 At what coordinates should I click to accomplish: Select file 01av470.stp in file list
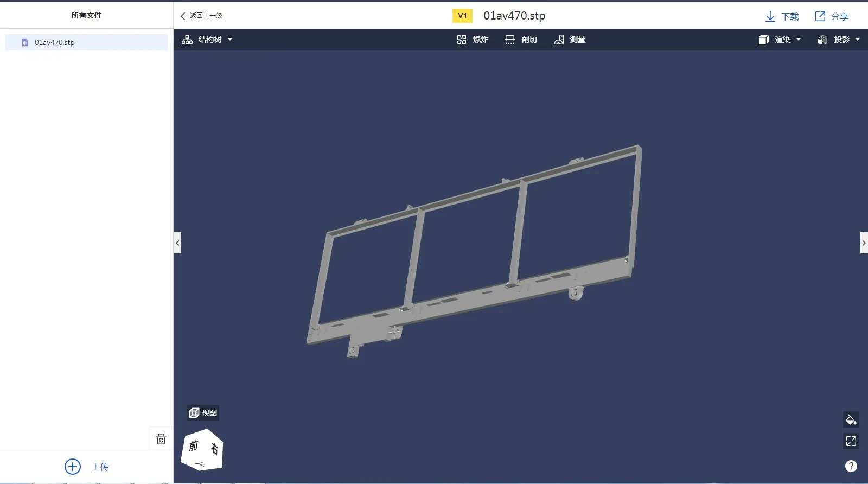click(x=86, y=42)
